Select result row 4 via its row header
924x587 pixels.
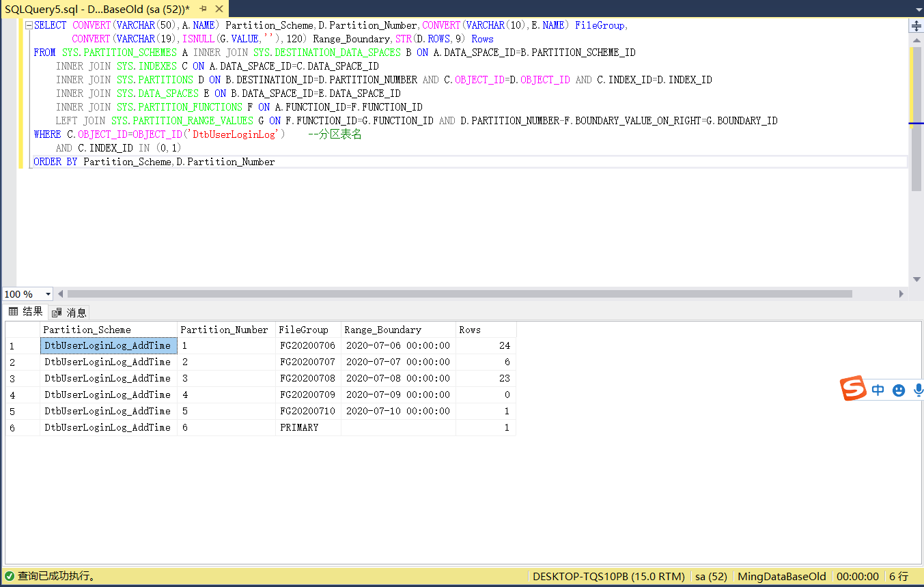[23, 395]
